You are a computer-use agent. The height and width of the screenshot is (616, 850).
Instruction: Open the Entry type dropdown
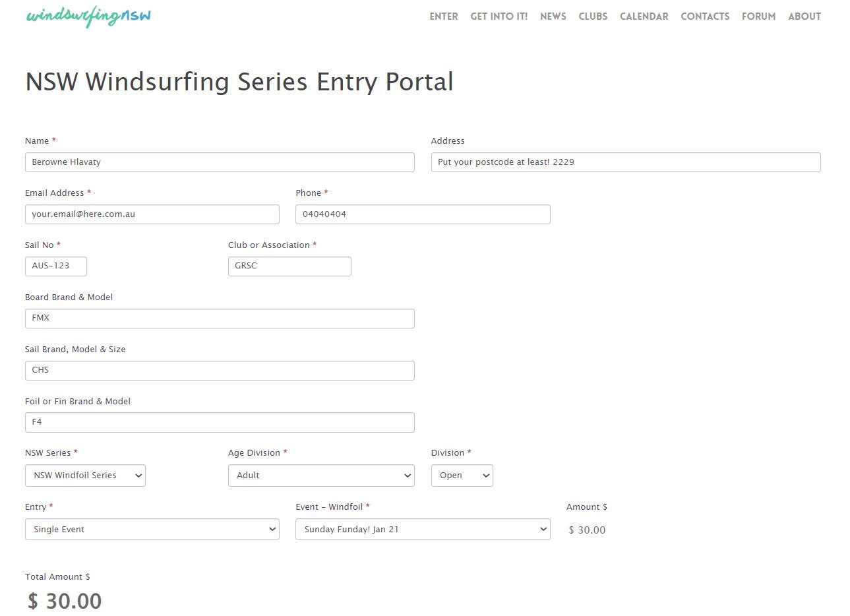click(152, 530)
